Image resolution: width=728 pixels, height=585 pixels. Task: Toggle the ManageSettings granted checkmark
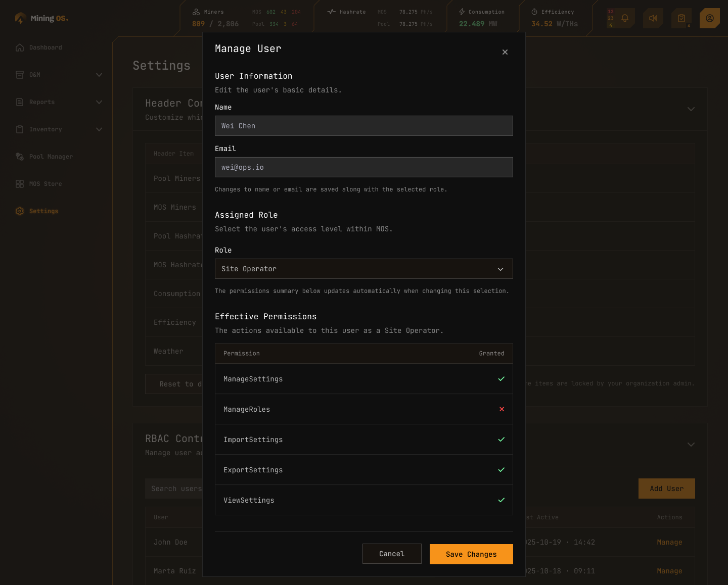point(501,378)
